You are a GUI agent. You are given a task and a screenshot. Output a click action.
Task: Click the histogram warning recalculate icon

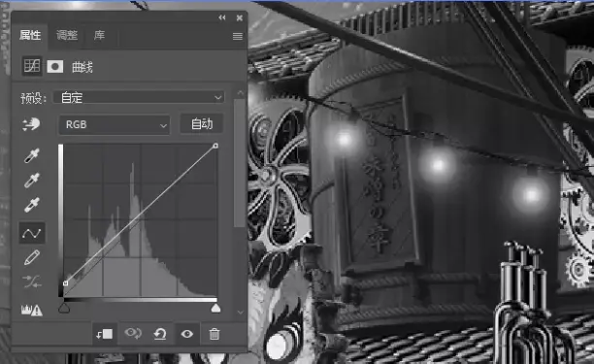pyautogui.click(x=32, y=311)
